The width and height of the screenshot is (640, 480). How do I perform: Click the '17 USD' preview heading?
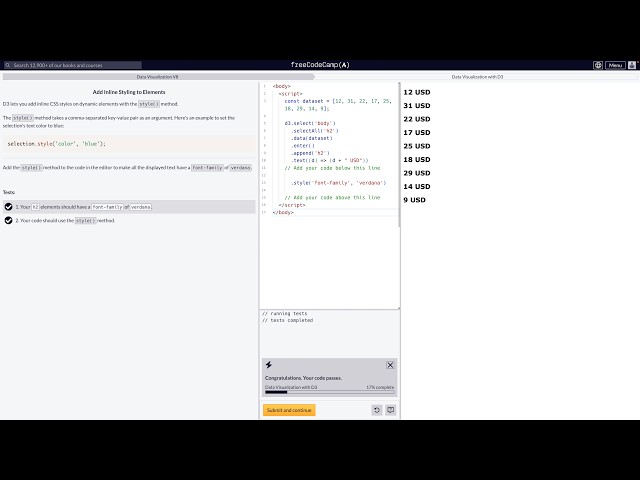(x=417, y=133)
